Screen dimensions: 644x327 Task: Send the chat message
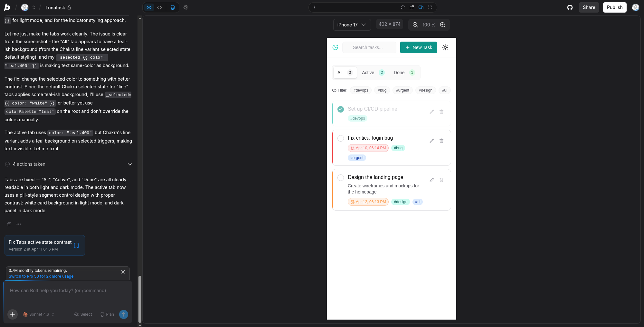124,314
